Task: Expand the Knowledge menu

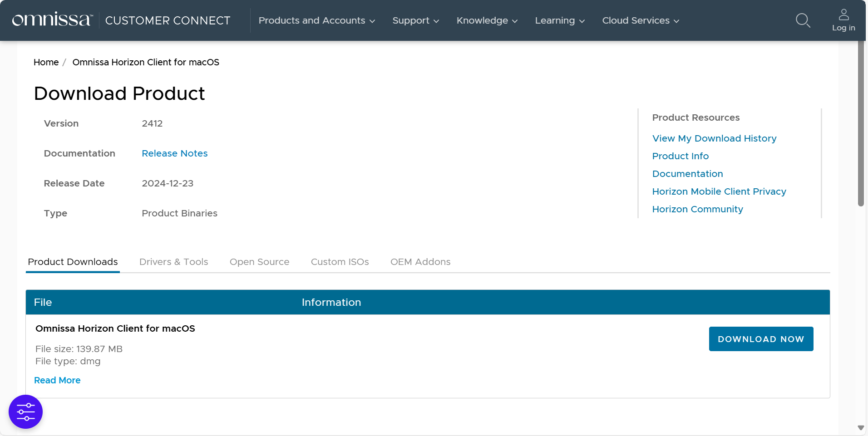Action: (487, 20)
